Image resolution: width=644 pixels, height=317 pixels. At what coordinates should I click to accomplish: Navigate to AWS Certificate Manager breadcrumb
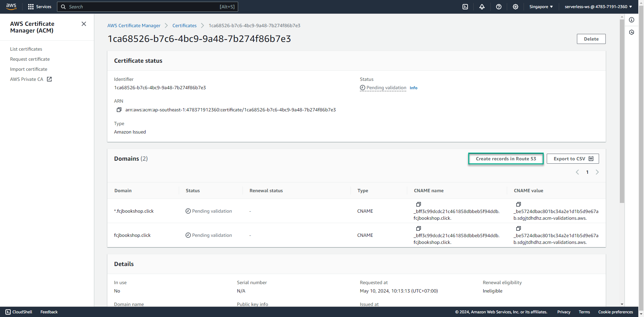[134, 25]
